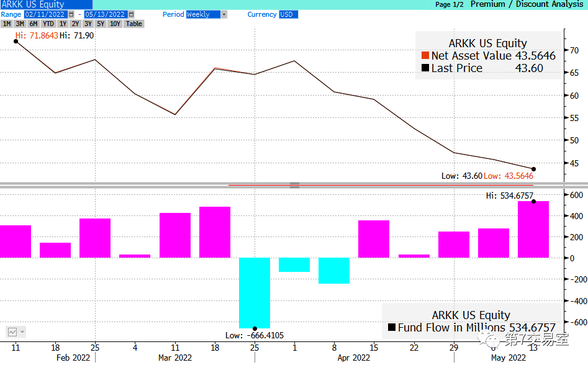
Task: Click the magenta inflow bar for May 13
Action: coord(533,229)
